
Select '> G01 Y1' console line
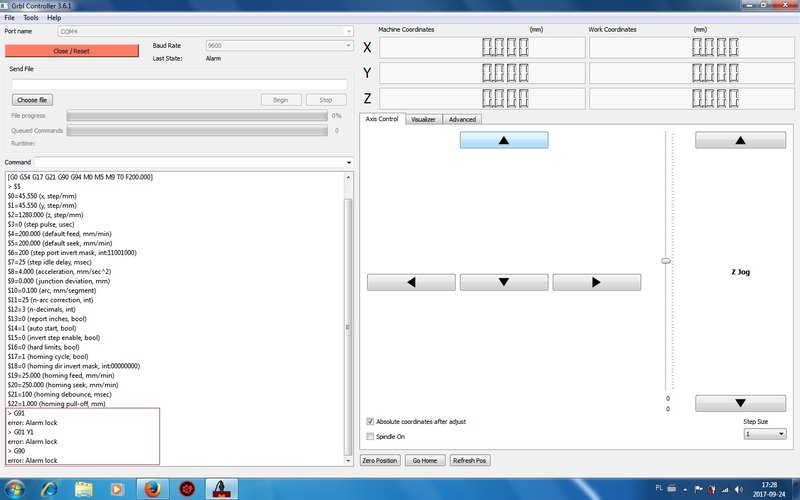click(20, 432)
